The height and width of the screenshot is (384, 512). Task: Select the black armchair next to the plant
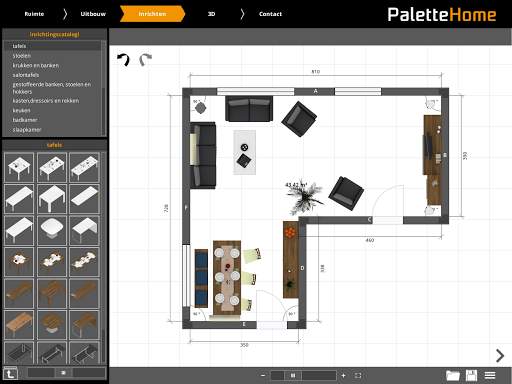346,193
